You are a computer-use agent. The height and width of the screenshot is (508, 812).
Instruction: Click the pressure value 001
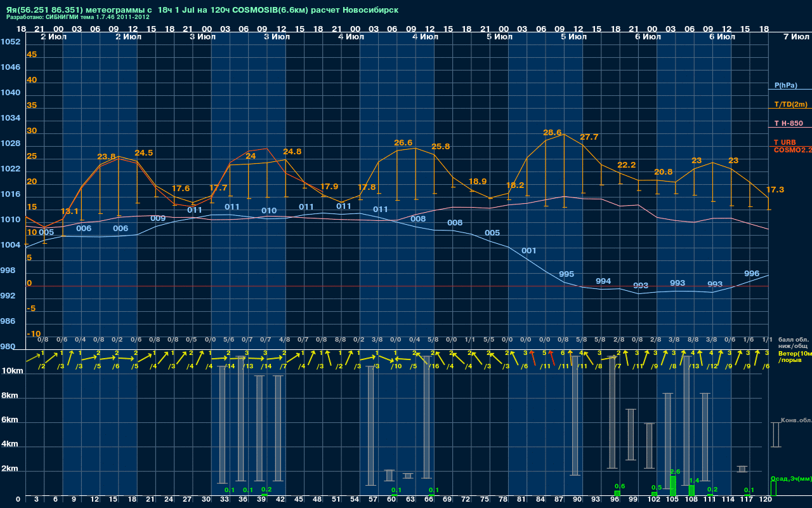(x=529, y=251)
